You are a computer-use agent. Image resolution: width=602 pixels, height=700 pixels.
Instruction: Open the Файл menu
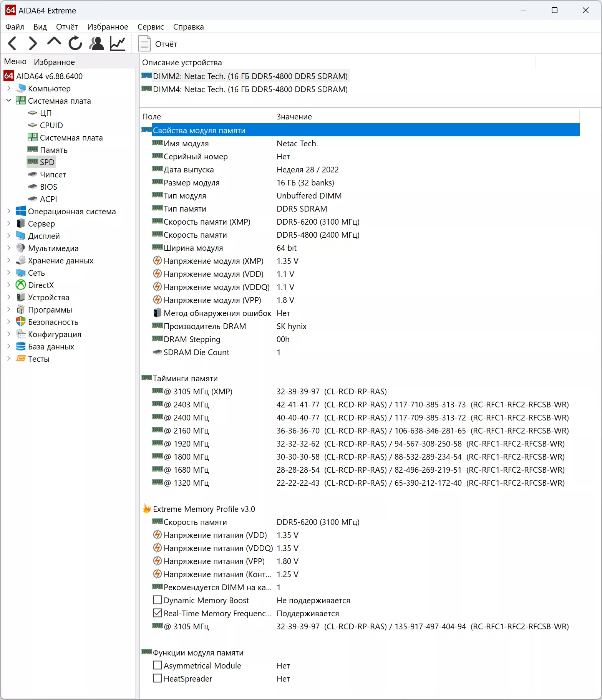point(15,27)
